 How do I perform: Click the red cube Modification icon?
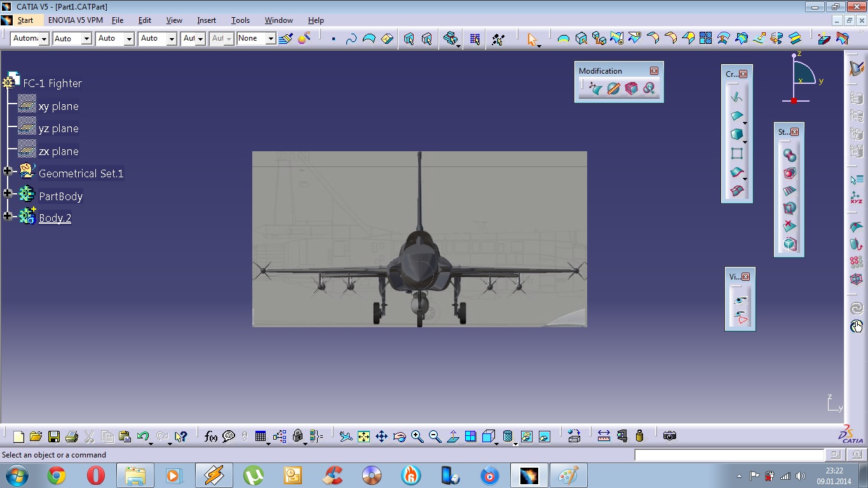pos(631,88)
